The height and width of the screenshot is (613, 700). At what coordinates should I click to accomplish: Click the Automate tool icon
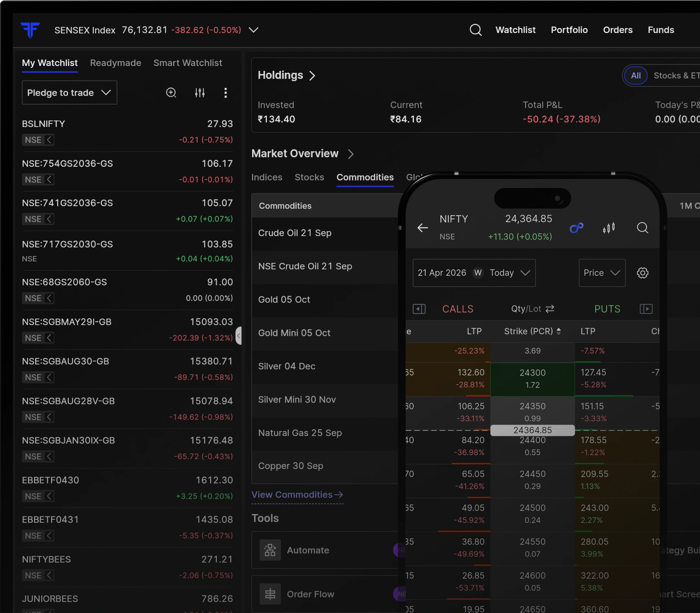pyautogui.click(x=270, y=550)
